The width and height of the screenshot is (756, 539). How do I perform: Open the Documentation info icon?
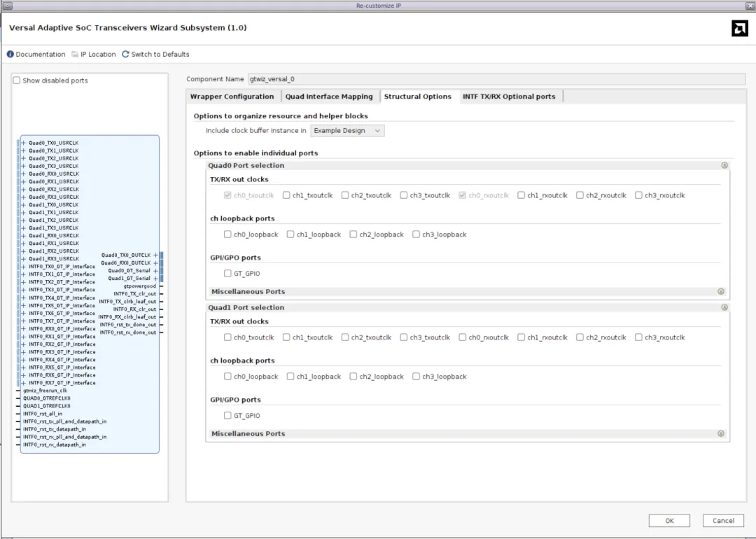pos(10,55)
